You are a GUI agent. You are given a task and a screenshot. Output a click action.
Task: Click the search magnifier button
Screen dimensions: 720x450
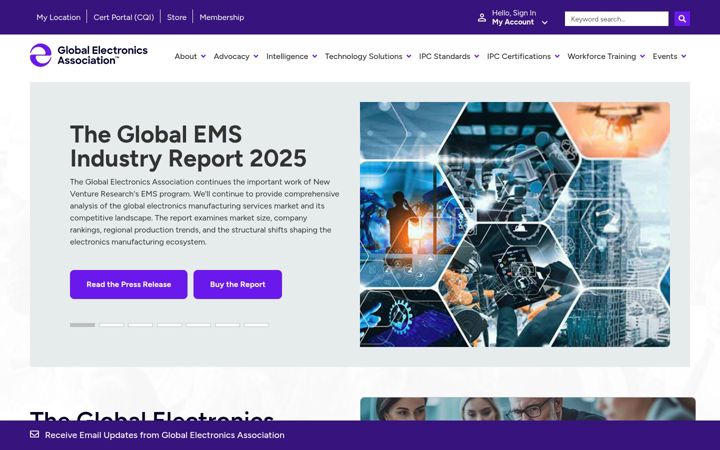pyautogui.click(x=682, y=19)
